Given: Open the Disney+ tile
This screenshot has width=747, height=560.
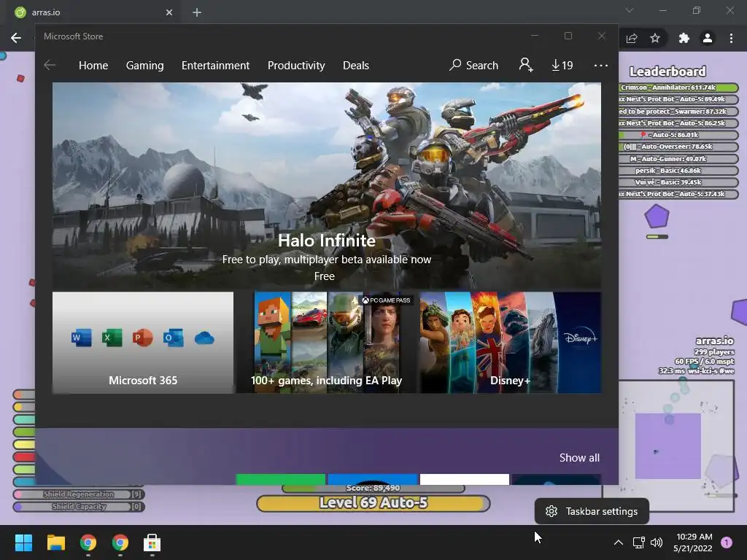Looking at the screenshot, I should click(x=510, y=343).
